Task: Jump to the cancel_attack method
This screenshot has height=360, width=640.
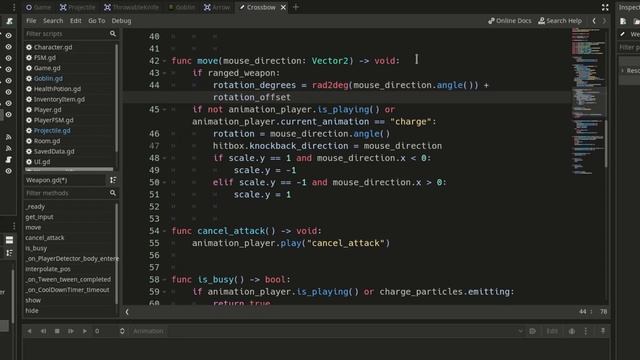Action: click(44, 238)
